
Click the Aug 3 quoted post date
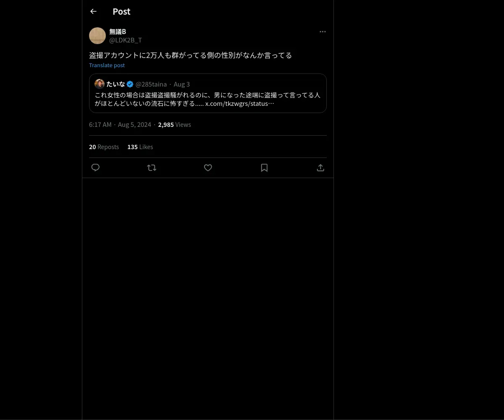(x=182, y=84)
